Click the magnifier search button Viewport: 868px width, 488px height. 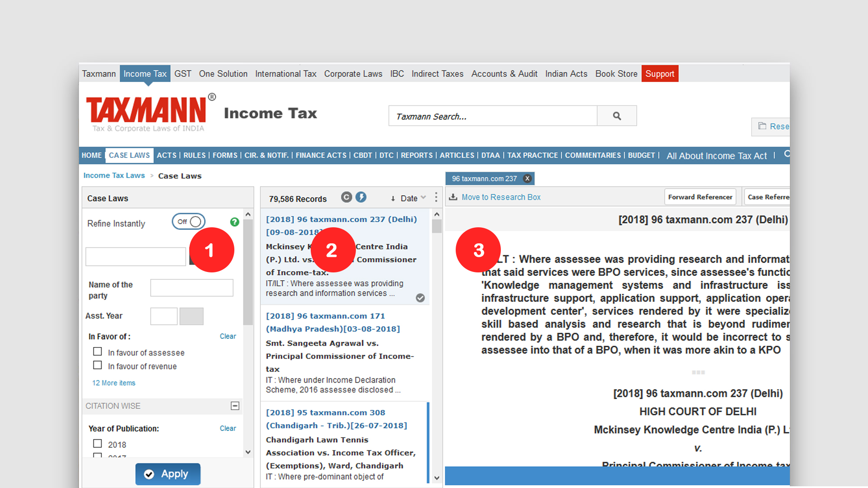tap(617, 116)
